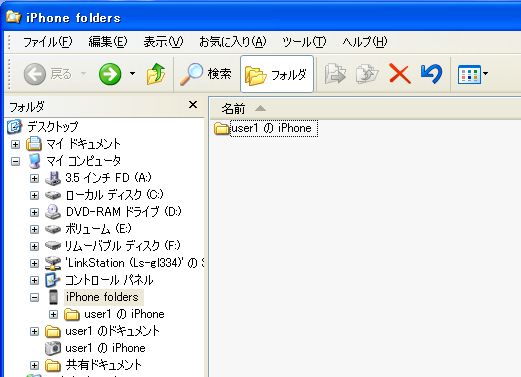Open the ファイル(F) menu

[47, 42]
